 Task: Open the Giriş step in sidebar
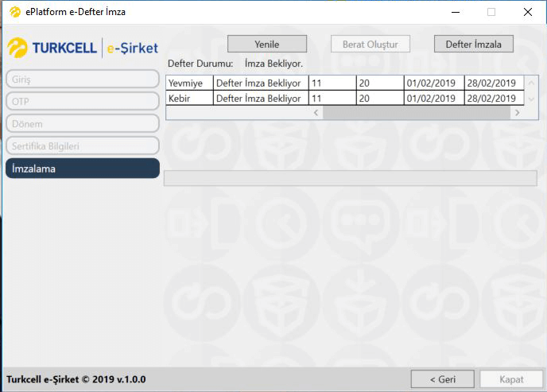(x=83, y=80)
